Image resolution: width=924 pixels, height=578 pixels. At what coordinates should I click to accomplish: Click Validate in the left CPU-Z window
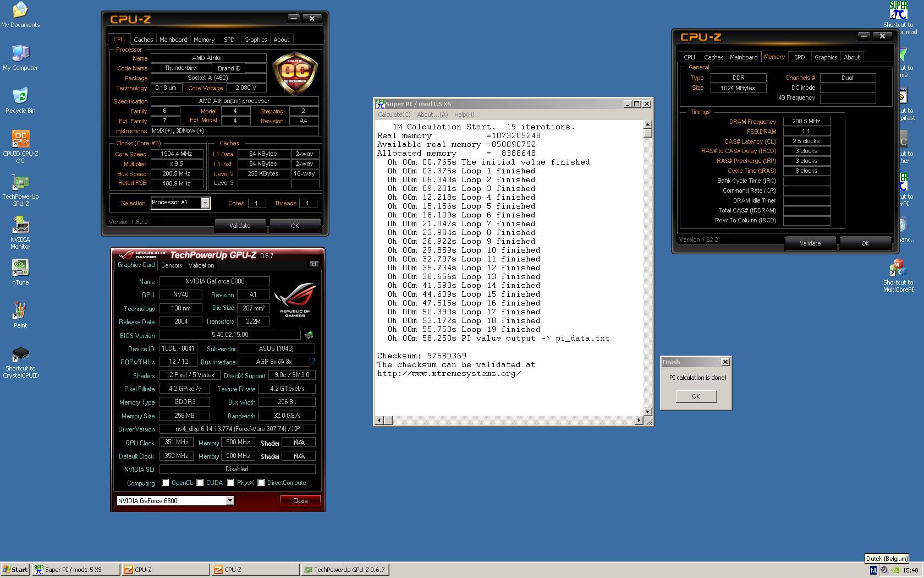click(240, 226)
